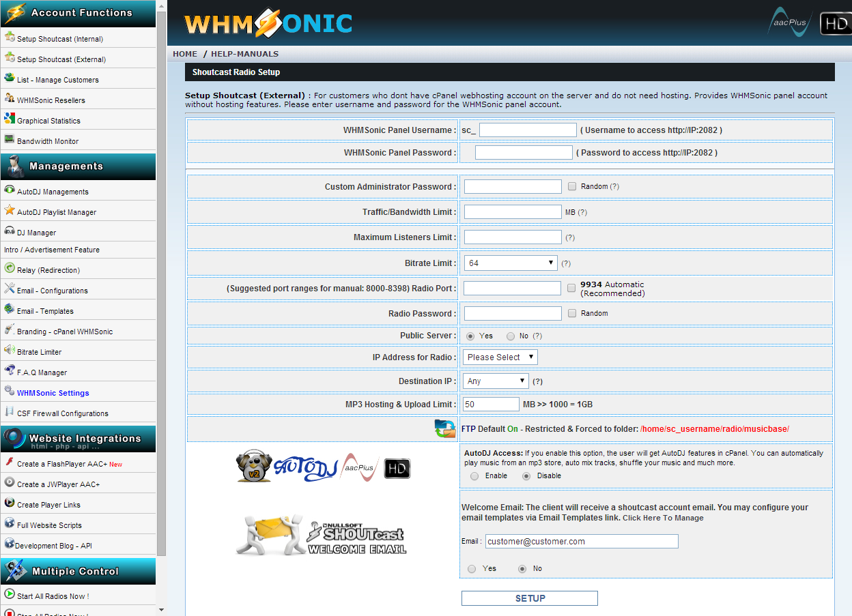The width and height of the screenshot is (852, 616).
Task: Click the Branding - cPanel WHMSonic icon
Action: (10, 329)
